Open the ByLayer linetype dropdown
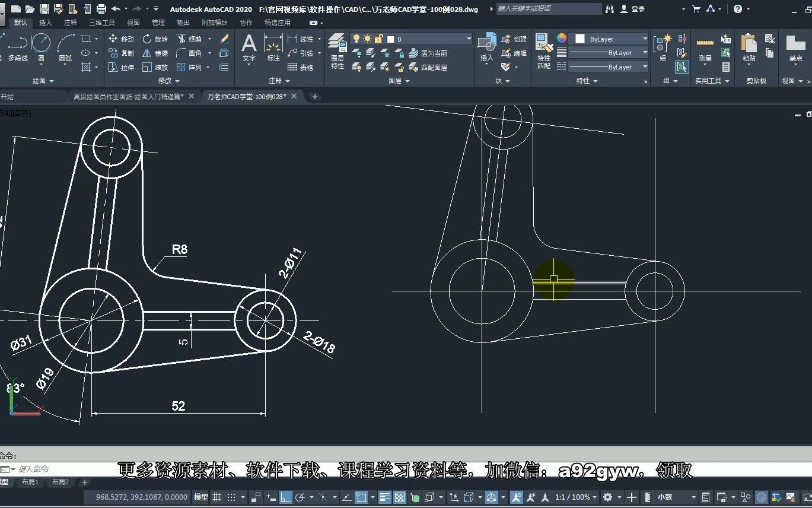Image resolution: width=812 pixels, height=508 pixels. coord(609,67)
